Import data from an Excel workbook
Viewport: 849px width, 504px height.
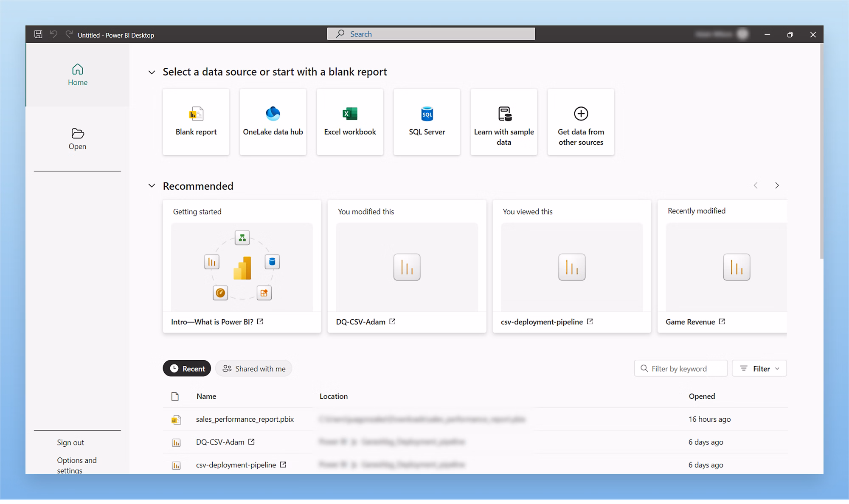[x=350, y=122]
